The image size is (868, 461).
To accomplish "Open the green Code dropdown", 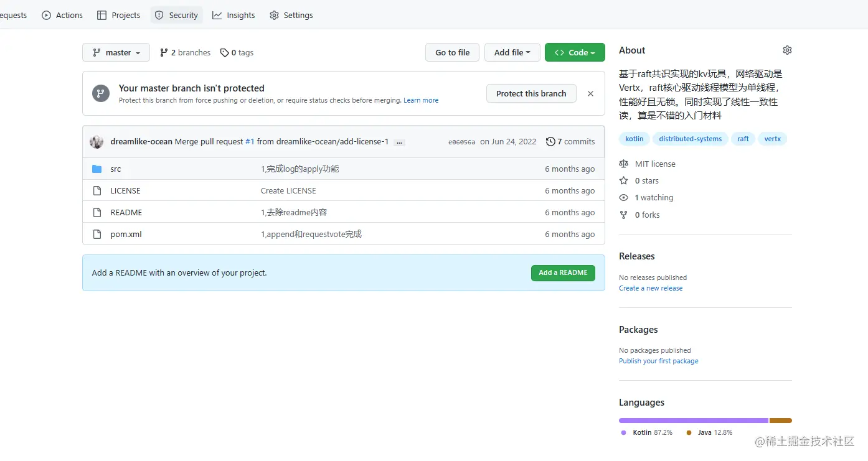I will pyautogui.click(x=575, y=52).
